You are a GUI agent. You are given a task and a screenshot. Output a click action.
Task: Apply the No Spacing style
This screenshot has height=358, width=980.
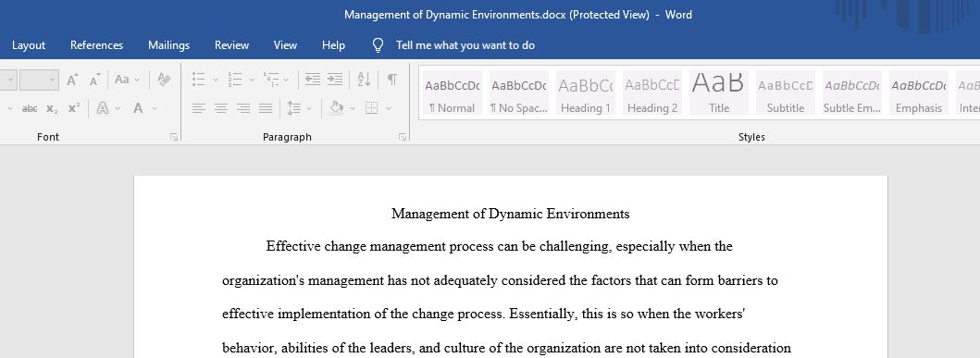coord(519,93)
